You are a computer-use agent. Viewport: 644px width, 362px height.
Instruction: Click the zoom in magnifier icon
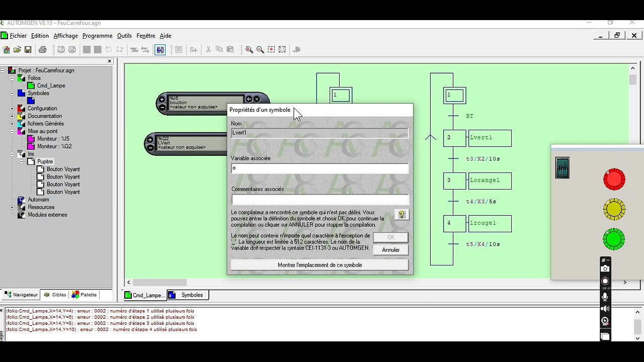(249, 50)
